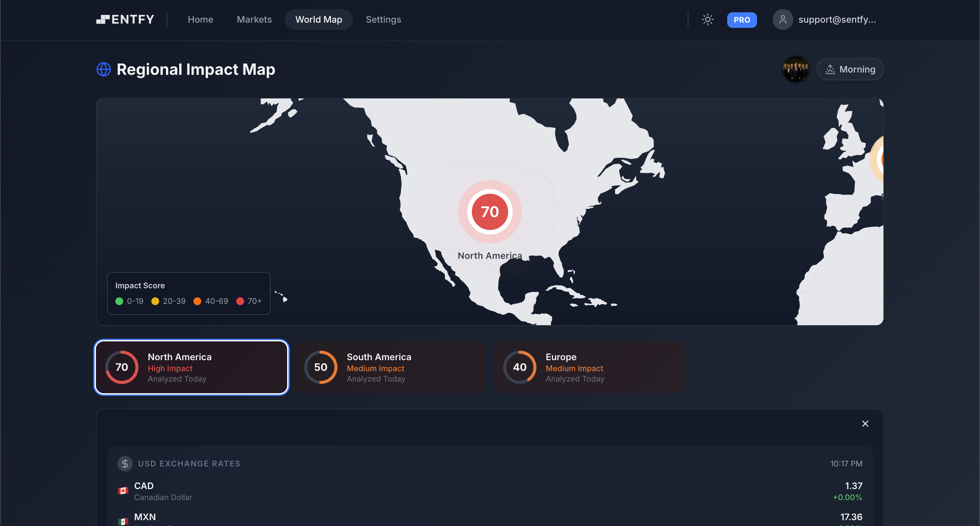Open the Home tab
The width and height of the screenshot is (980, 526).
coord(201,19)
